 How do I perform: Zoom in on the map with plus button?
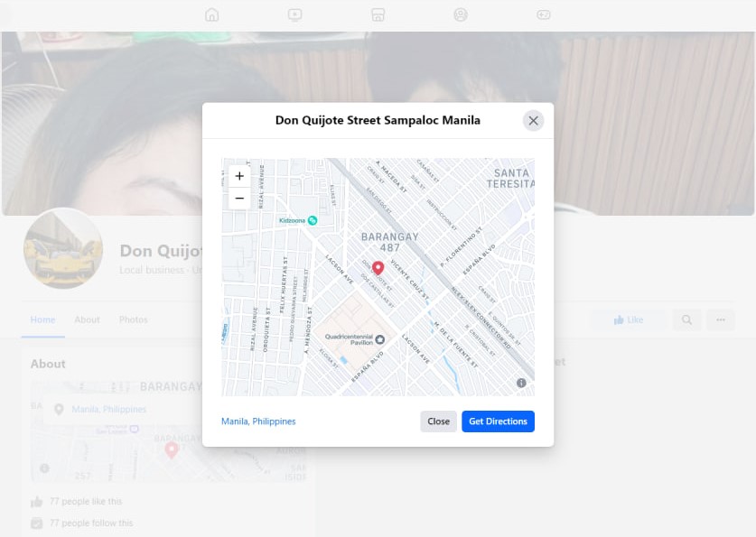(x=239, y=177)
